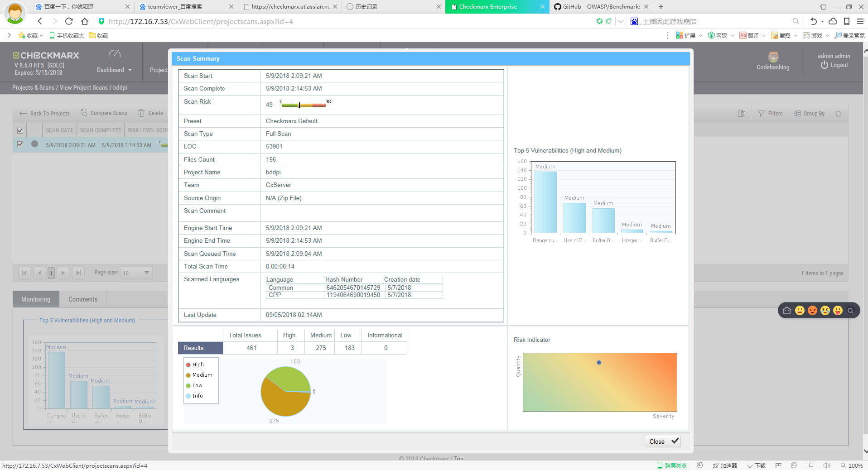This screenshot has width=868, height=470.
Task: Sort by the SCAN COMPLETE column
Action: [101, 130]
